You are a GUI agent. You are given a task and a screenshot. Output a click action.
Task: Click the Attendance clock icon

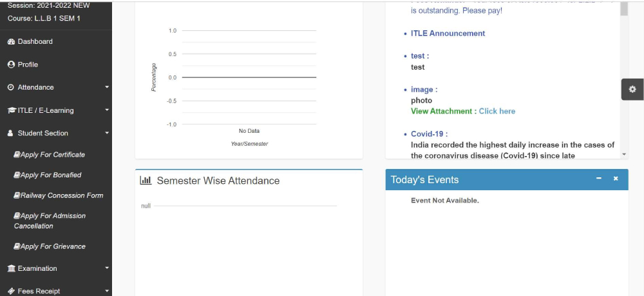[11, 87]
